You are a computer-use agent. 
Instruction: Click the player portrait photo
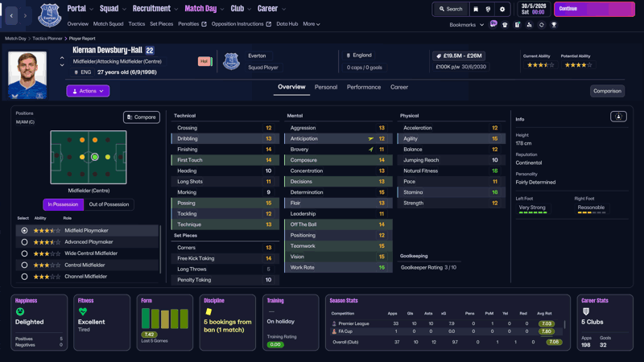(27, 75)
